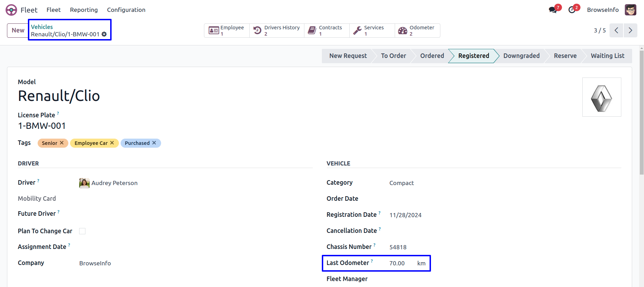Click the Fleet app title text
644x287 pixels.
29,10
